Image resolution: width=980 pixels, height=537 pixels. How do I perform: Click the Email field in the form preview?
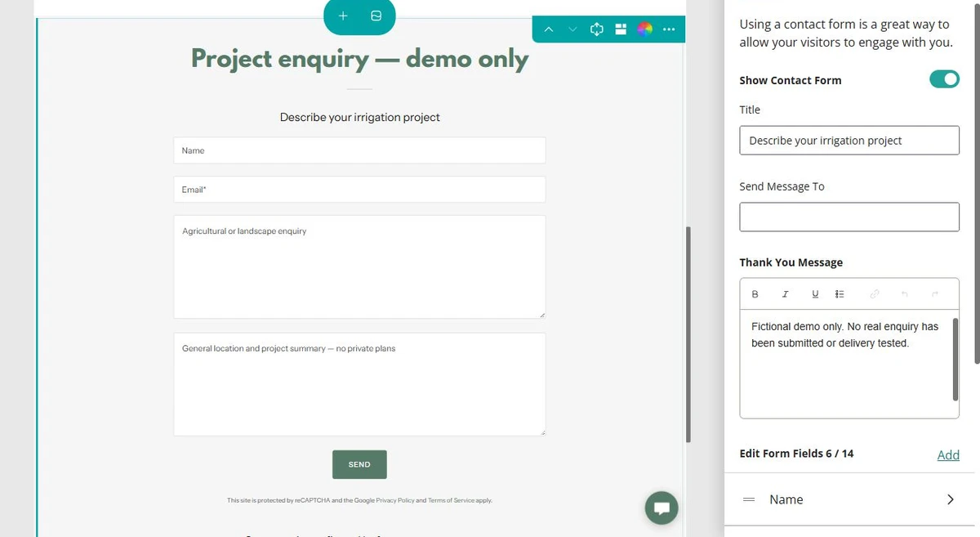coord(359,189)
